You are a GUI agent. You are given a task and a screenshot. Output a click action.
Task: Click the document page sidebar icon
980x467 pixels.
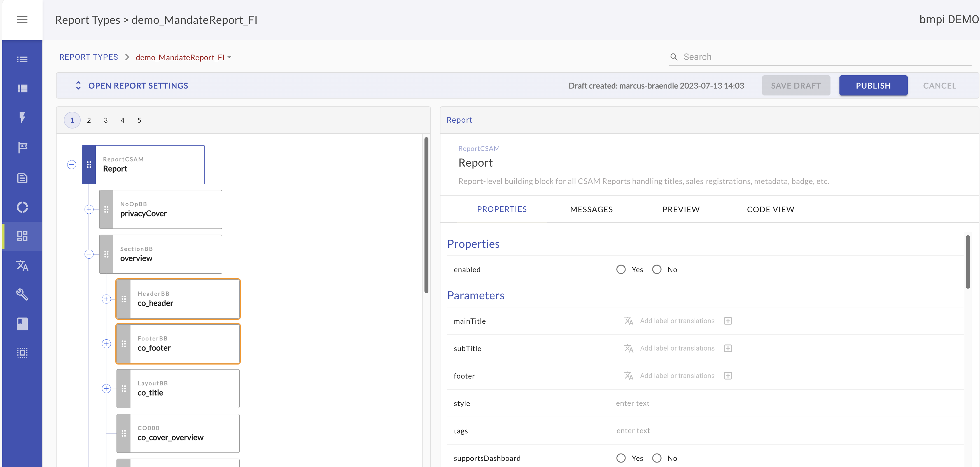tap(22, 178)
